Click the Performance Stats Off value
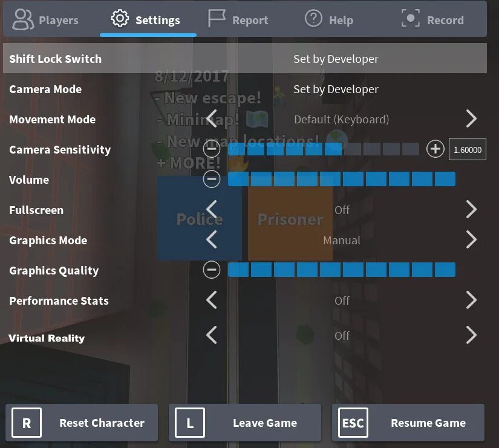The image size is (499, 448). point(342,300)
